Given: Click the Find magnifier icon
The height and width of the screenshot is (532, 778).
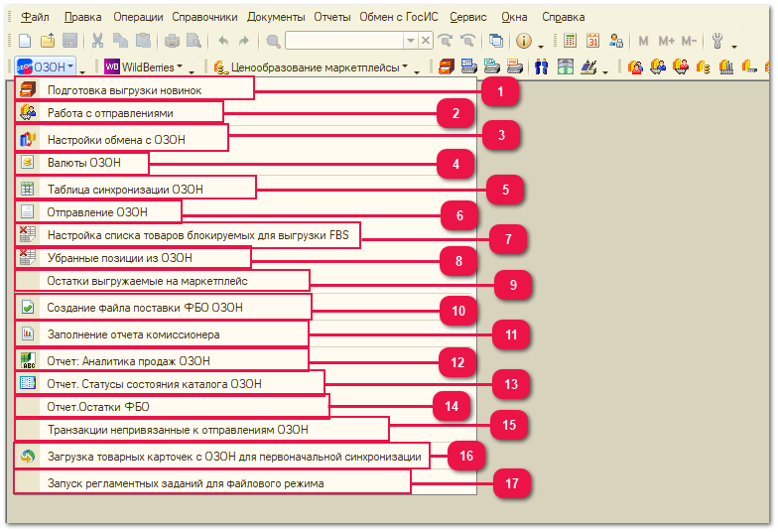Looking at the screenshot, I should point(274,42).
